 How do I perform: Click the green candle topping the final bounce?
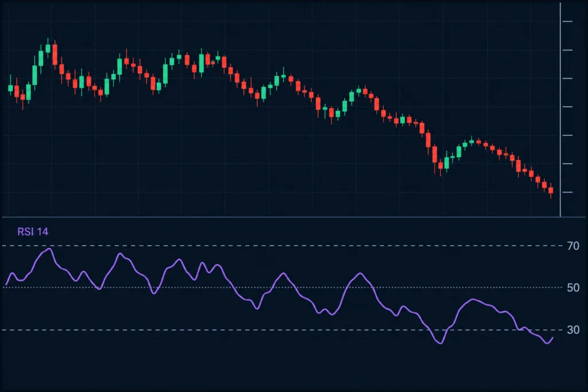click(472, 141)
